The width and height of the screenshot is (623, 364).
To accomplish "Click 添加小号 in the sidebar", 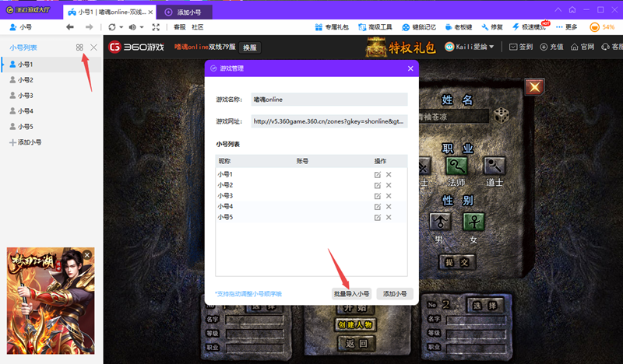I will tap(26, 142).
